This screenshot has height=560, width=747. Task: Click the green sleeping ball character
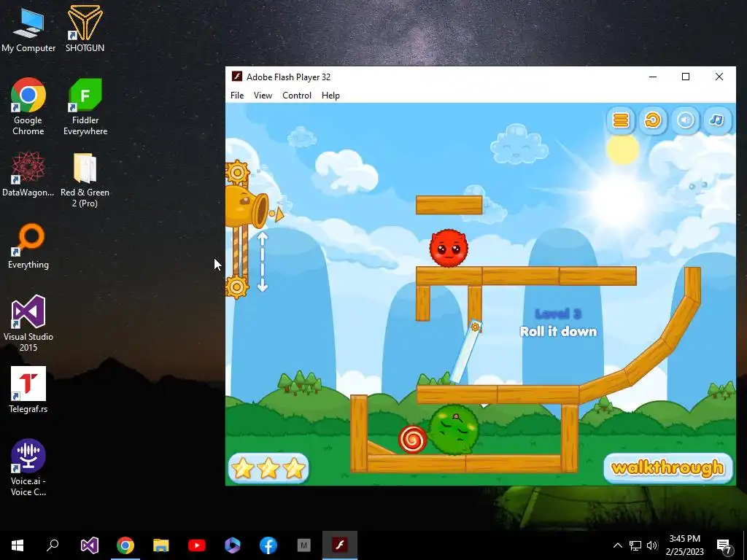click(453, 429)
